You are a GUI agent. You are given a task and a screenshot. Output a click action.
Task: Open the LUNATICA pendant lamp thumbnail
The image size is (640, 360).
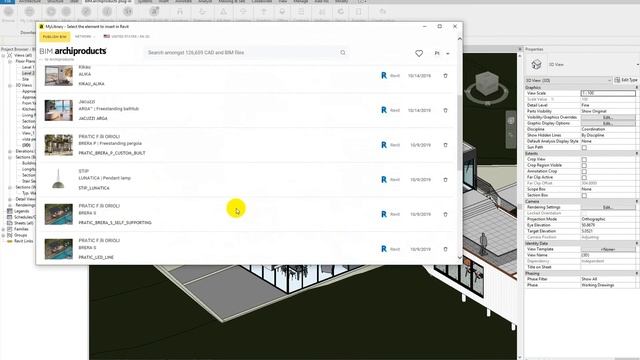tap(59, 180)
